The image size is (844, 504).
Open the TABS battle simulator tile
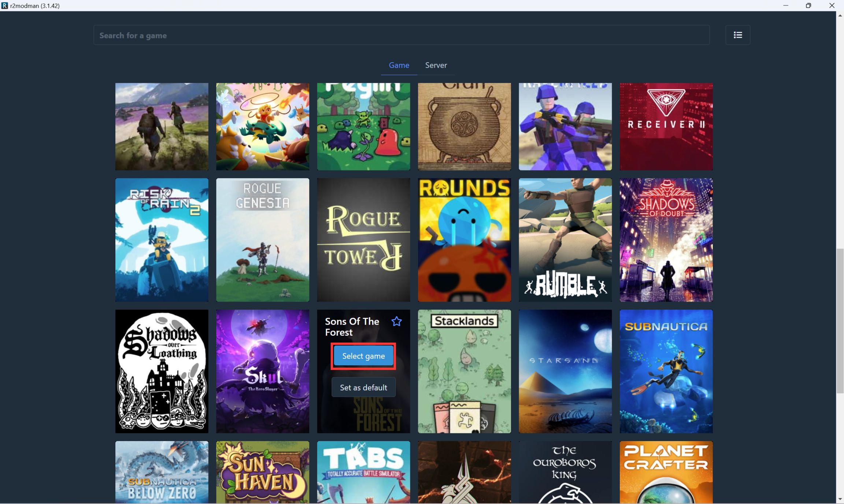pyautogui.click(x=363, y=472)
